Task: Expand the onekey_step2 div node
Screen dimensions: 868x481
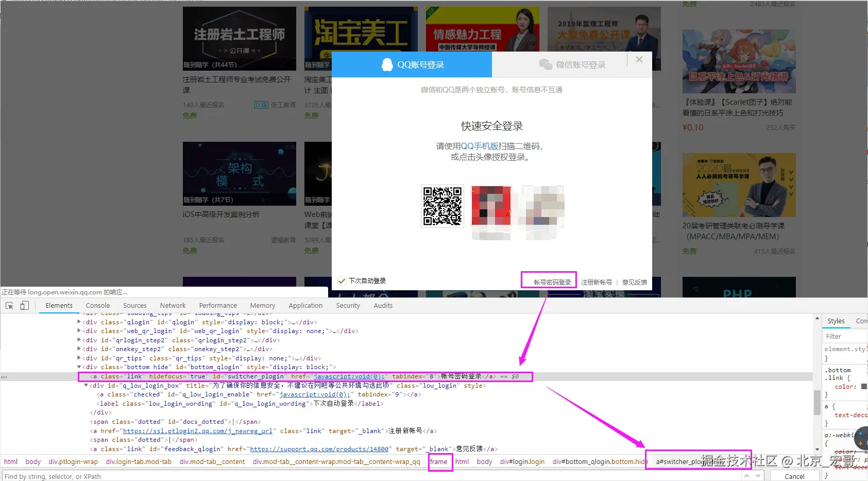Action: point(79,349)
